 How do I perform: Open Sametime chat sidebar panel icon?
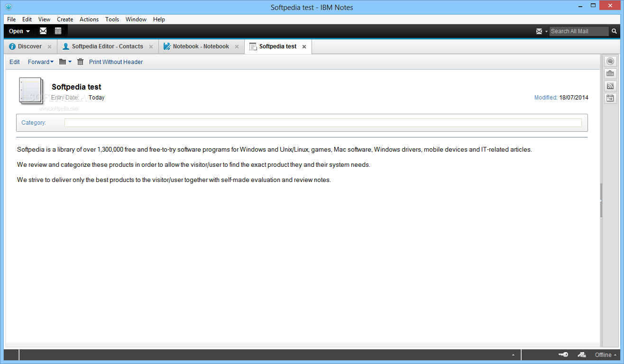click(x=610, y=61)
